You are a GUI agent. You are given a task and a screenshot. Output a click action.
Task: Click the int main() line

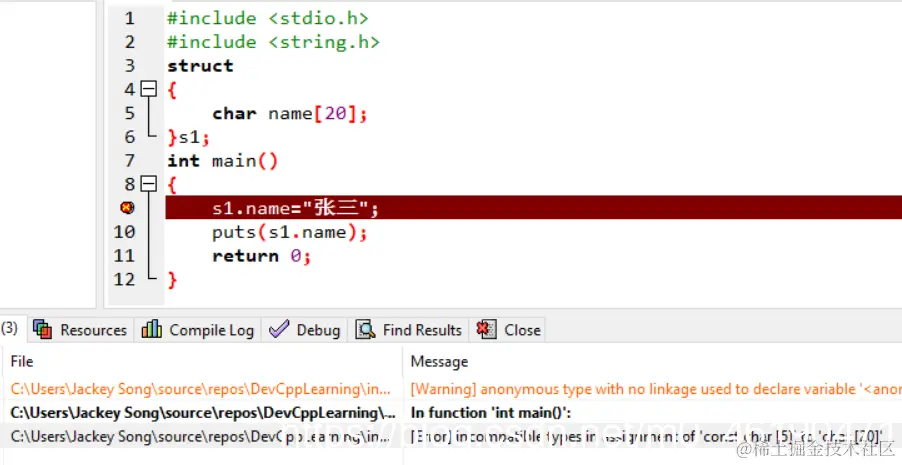point(223,161)
